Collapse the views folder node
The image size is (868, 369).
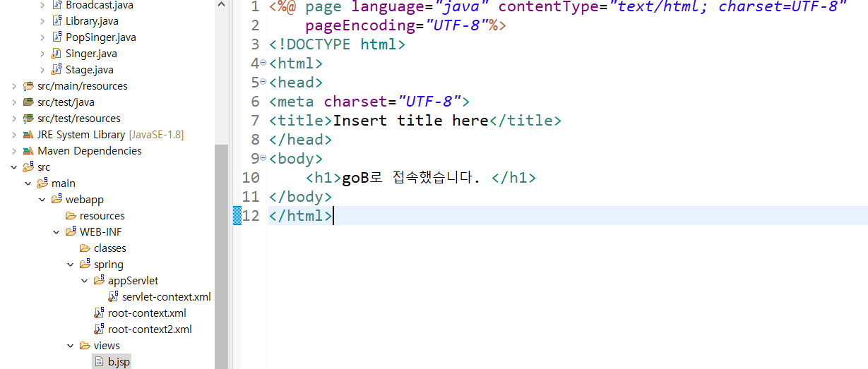pos(71,346)
